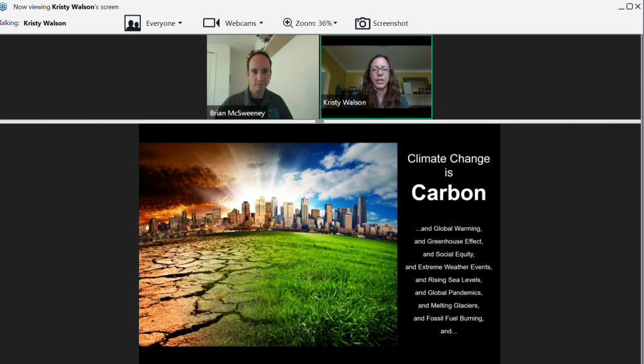Click the Screenshot camera icon
Viewport: 644px width, 364px height.
coord(362,23)
